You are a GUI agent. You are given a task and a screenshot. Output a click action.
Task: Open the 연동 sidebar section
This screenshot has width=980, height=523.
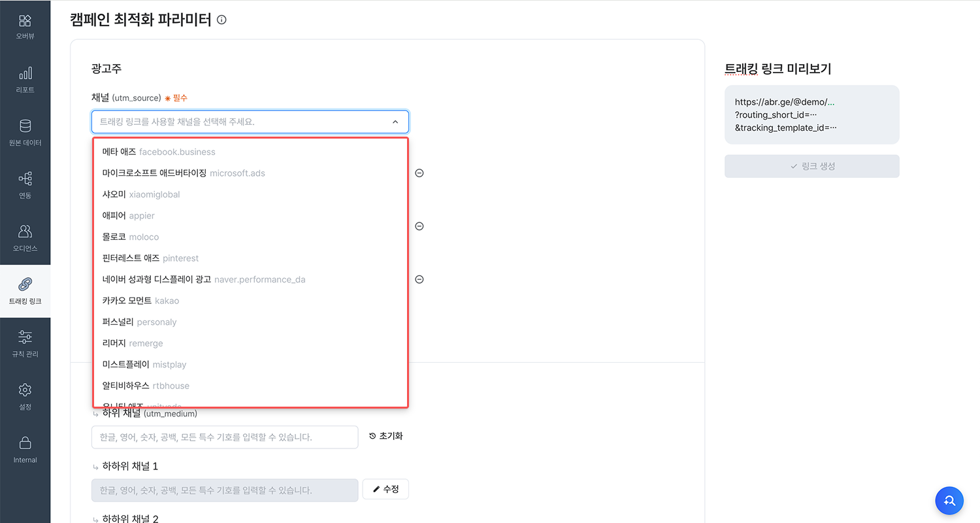coord(25,186)
